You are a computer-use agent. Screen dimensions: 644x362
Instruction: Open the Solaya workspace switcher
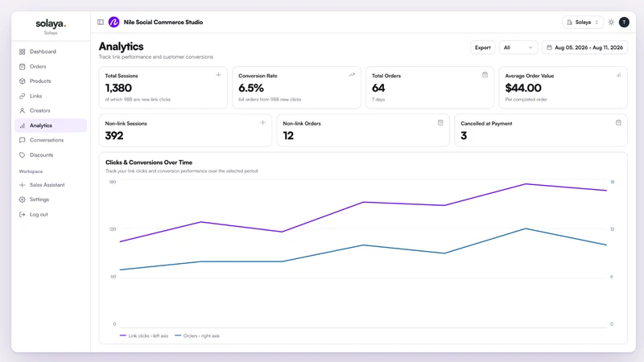click(x=582, y=23)
